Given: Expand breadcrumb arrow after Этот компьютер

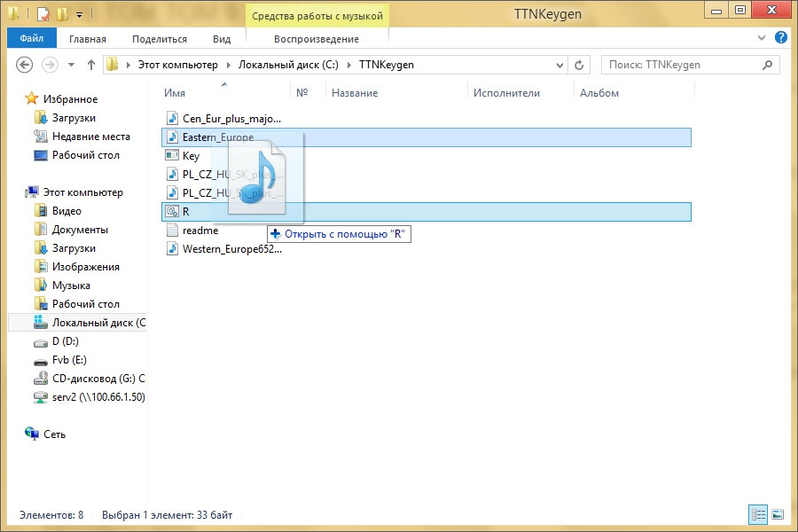Looking at the screenshot, I should click(x=228, y=65).
